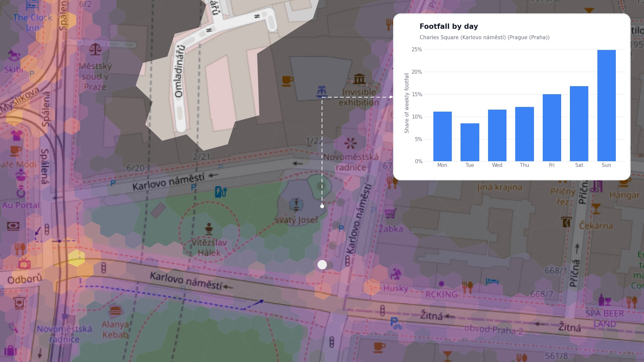The height and width of the screenshot is (362, 644).
Task: Select the star-shaped icon above Novoměstská radnice
Action: tap(350, 143)
